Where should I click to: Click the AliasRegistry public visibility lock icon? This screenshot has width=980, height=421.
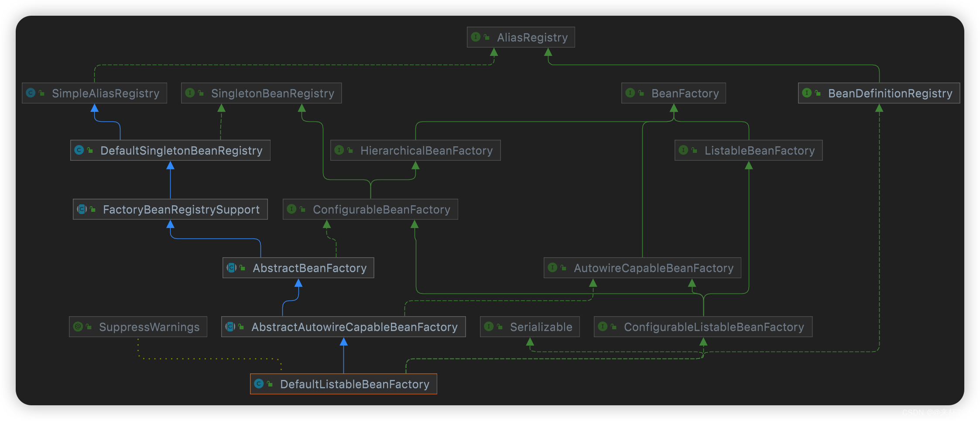coord(487,38)
